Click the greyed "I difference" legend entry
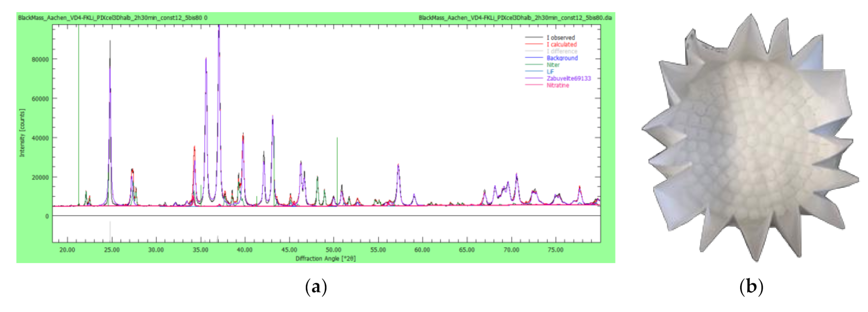 tap(562, 51)
